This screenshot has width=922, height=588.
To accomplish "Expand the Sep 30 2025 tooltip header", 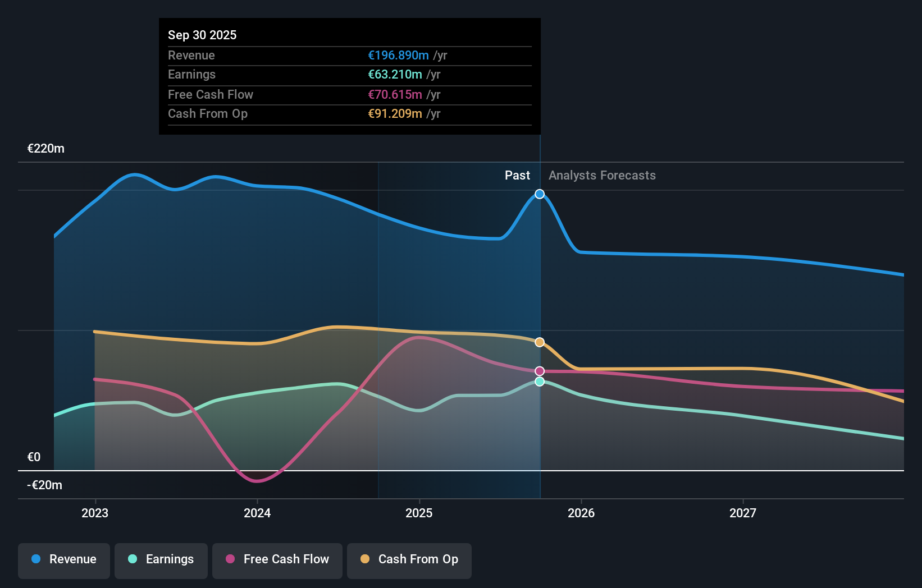I will tap(202, 35).
